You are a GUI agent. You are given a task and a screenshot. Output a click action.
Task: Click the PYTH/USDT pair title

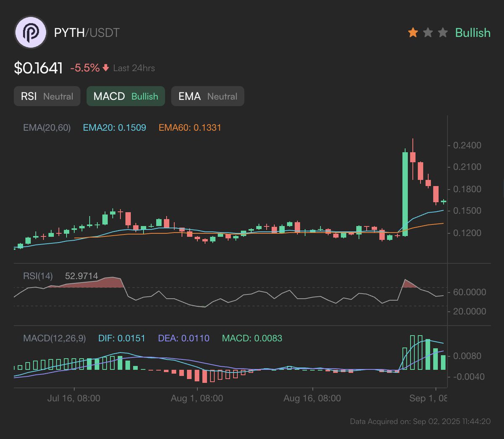point(87,33)
